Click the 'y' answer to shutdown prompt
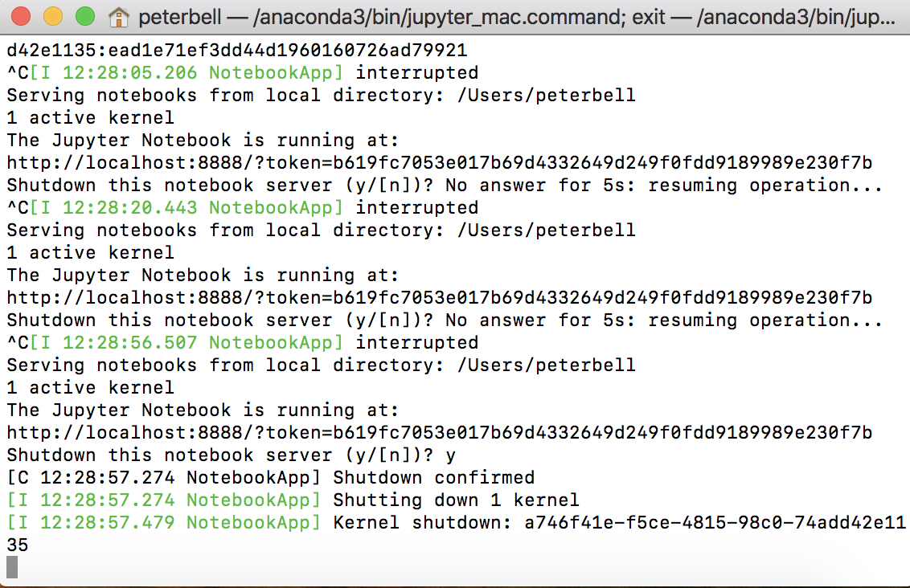 coord(451,456)
